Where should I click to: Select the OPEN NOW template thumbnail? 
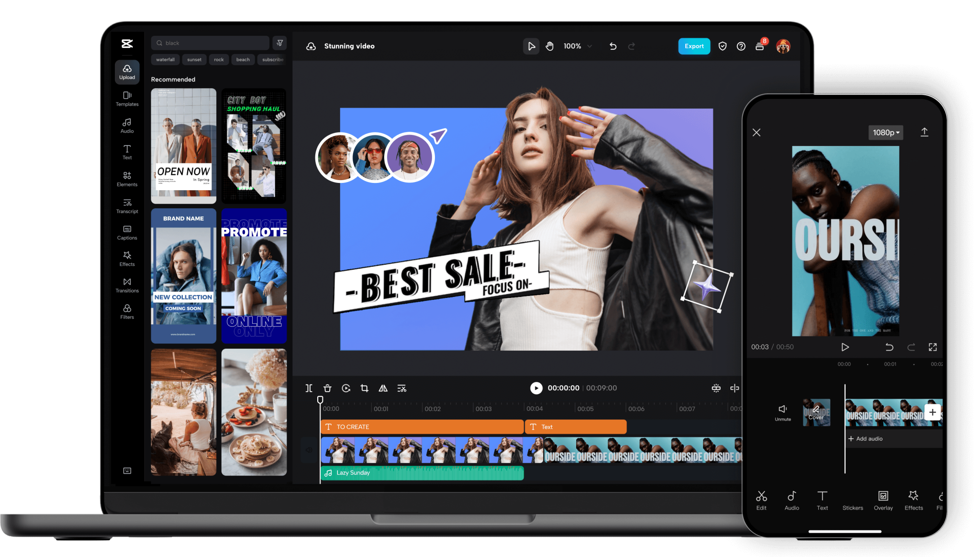[183, 146]
